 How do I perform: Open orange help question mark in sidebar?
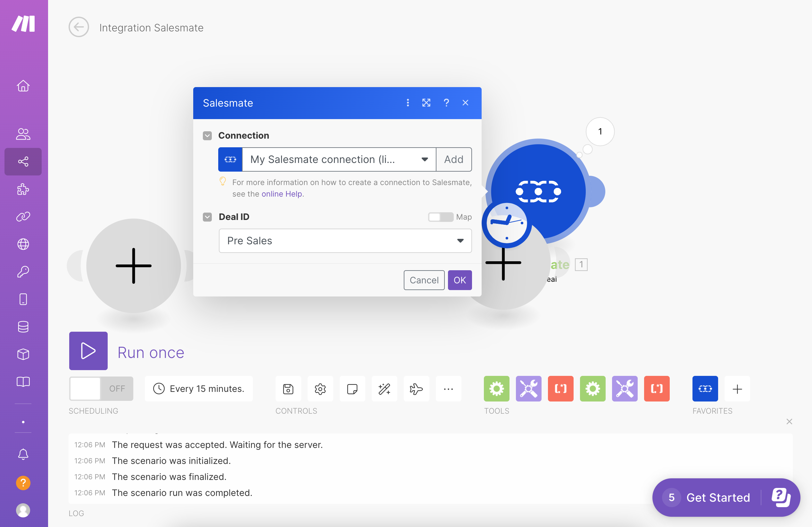tap(23, 483)
